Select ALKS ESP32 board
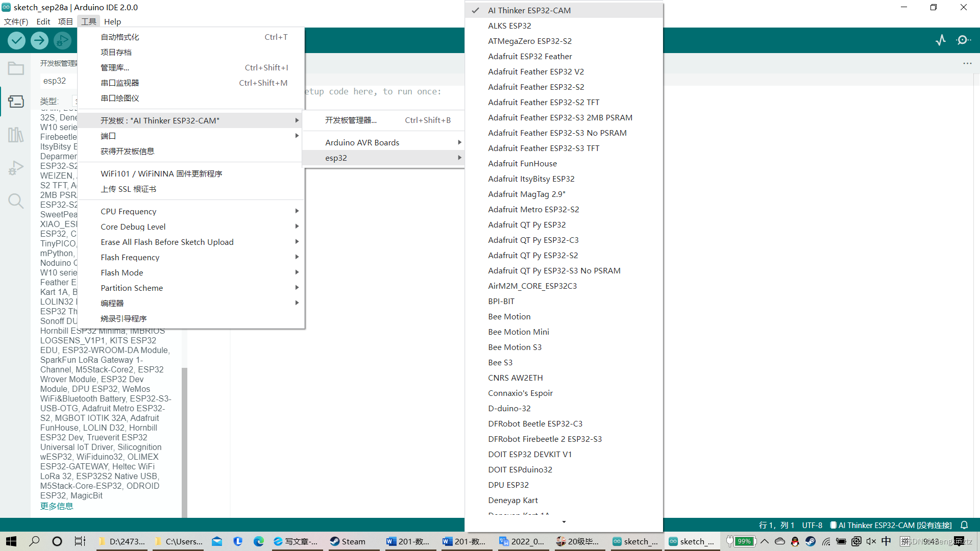The height and width of the screenshot is (551, 980). click(x=563, y=26)
